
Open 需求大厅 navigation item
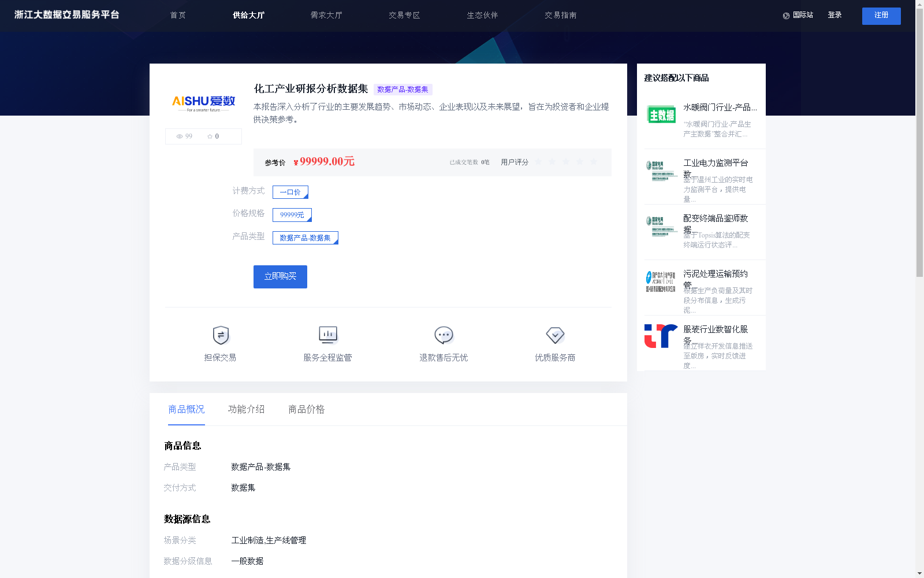[326, 15]
